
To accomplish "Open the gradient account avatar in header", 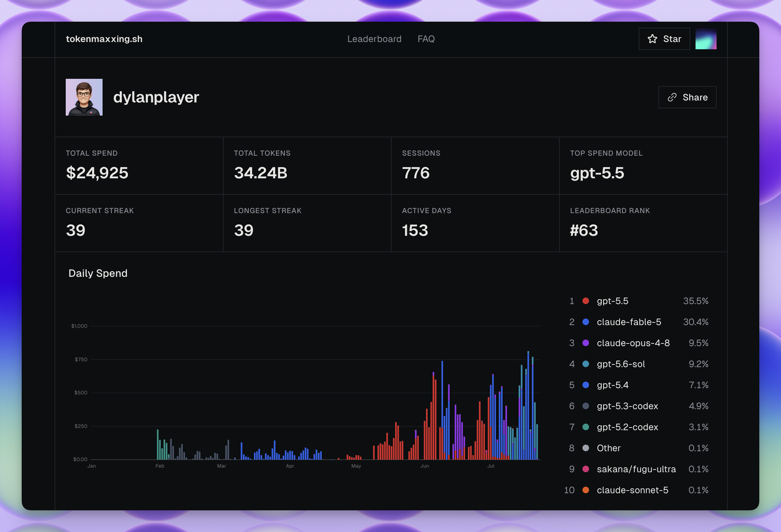I will coord(706,39).
